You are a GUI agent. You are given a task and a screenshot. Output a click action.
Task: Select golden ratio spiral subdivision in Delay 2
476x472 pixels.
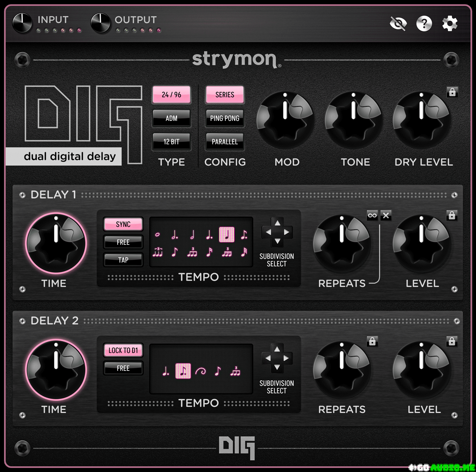click(201, 371)
